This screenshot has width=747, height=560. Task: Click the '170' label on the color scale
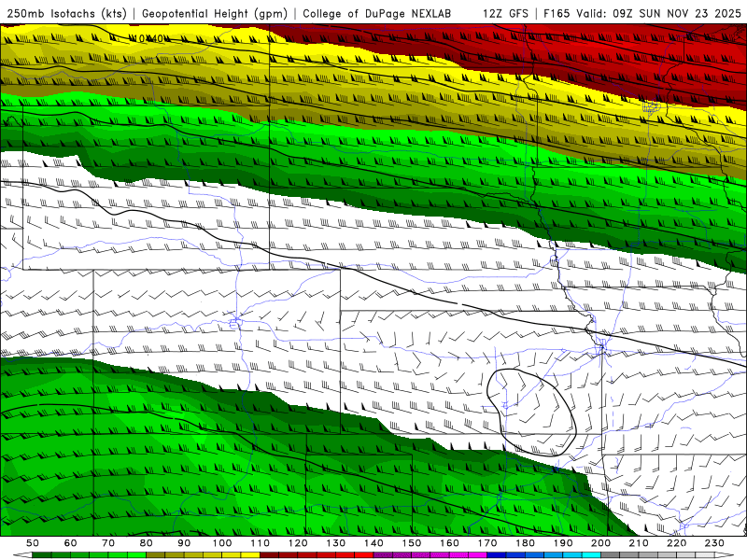pos(487,543)
